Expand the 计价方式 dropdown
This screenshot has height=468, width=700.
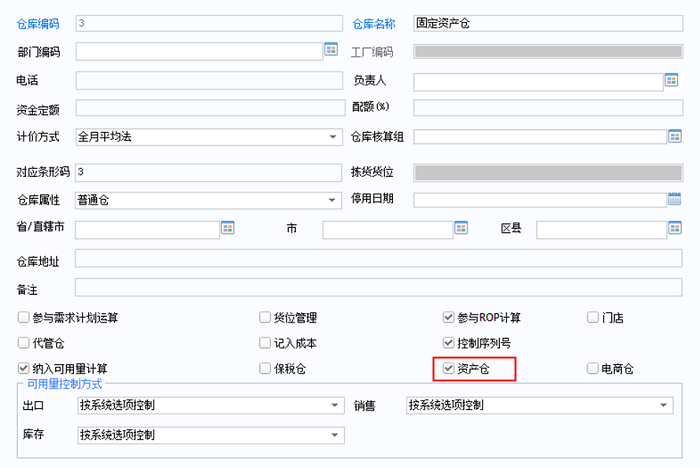tap(333, 137)
